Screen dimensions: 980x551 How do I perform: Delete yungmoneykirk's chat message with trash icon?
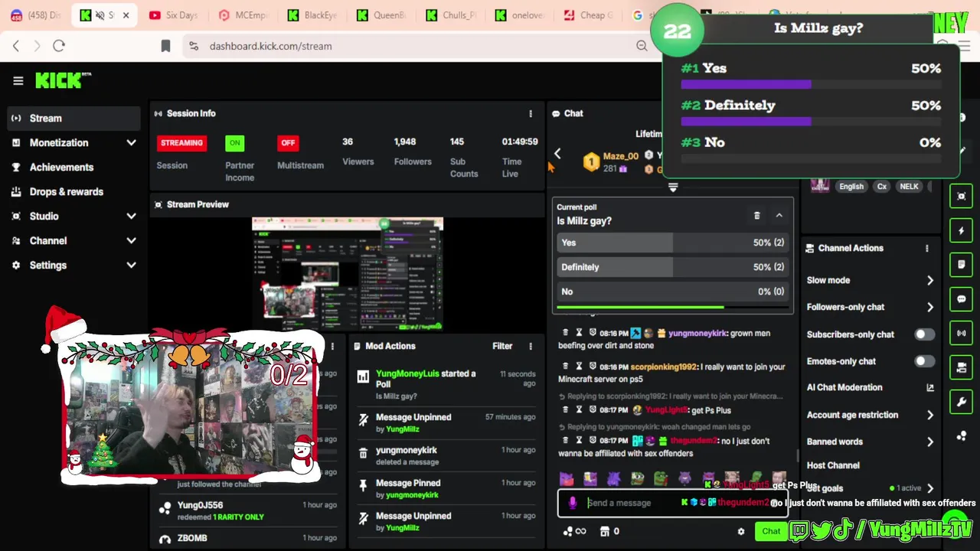pos(566,333)
